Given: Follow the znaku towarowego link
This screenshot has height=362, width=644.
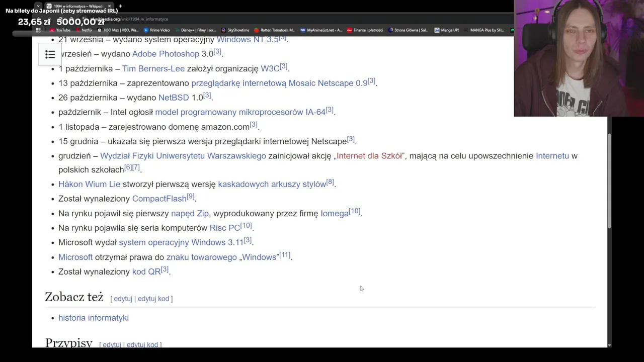Looking at the screenshot, I should click(x=202, y=257).
